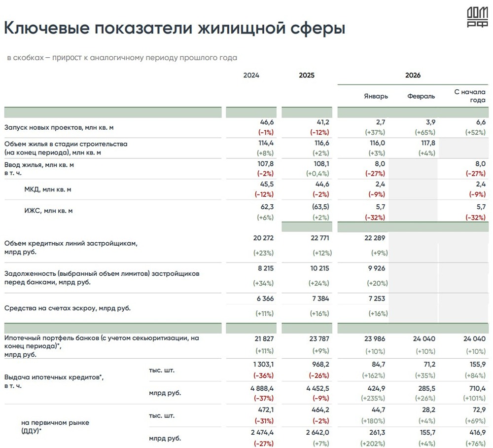Click the 2024 column header

[250, 75]
